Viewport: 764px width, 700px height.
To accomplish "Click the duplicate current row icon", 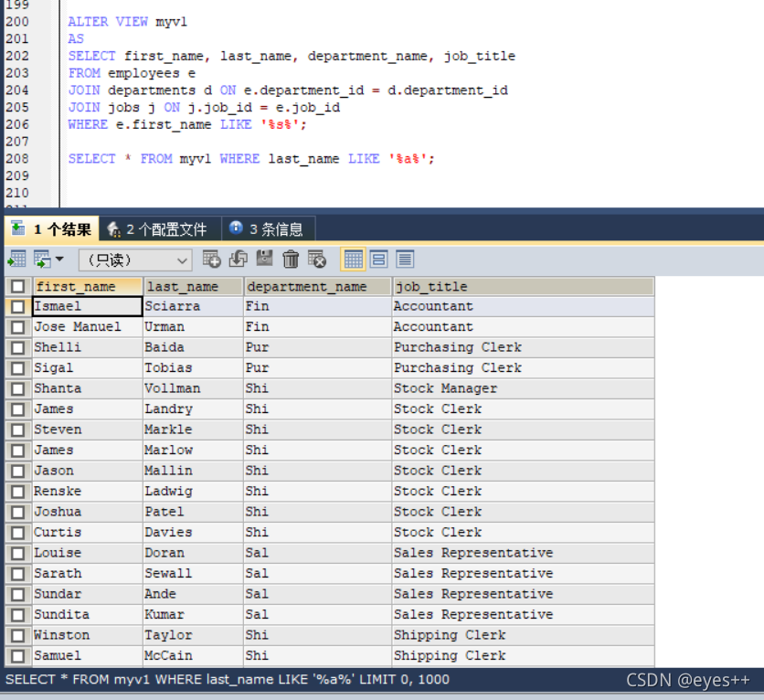I will pos(238,260).
